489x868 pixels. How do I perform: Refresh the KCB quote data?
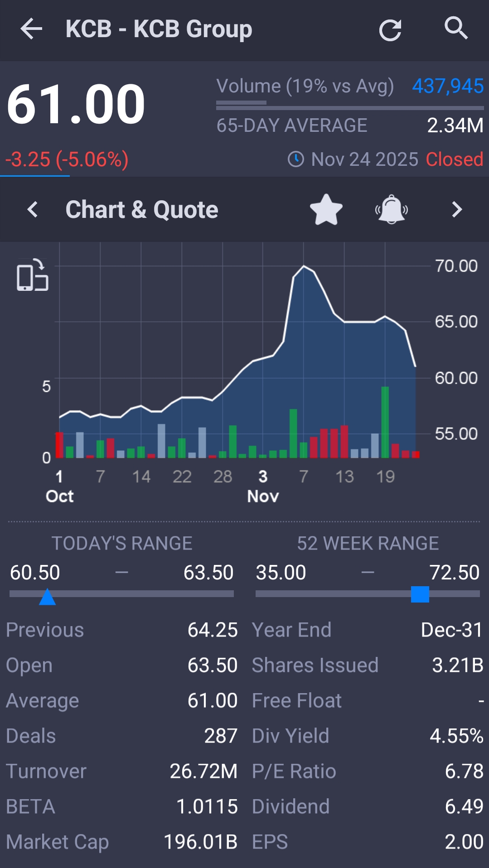pyautogui.click(x=390, y=30)
